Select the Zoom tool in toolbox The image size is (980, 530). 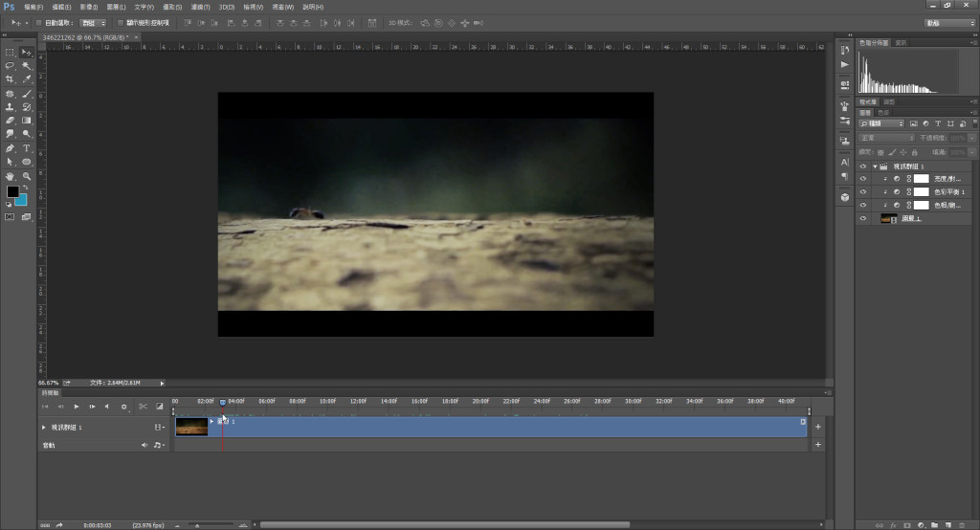point(27,176)
